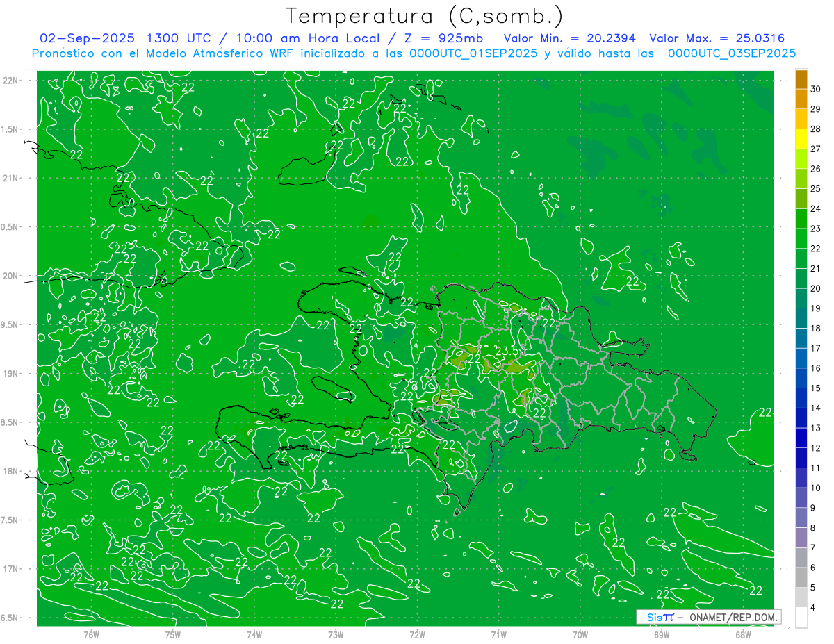The width and height of the screenshot is (834, 644).
Task: Click legend value "13" on color scale
Action: click(x=815, y=428)
